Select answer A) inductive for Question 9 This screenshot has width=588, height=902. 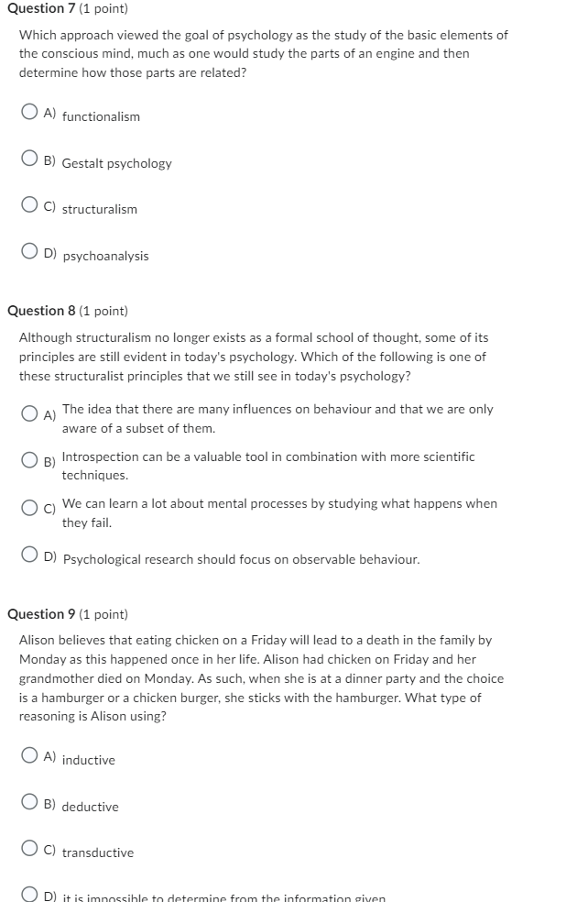27,754
